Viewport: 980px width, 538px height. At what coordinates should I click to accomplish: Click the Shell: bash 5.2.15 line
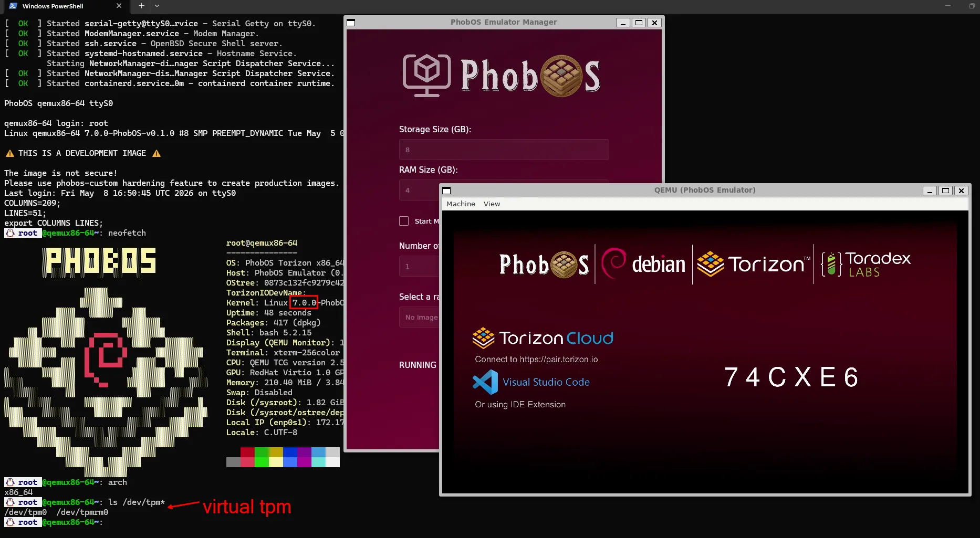269,333
